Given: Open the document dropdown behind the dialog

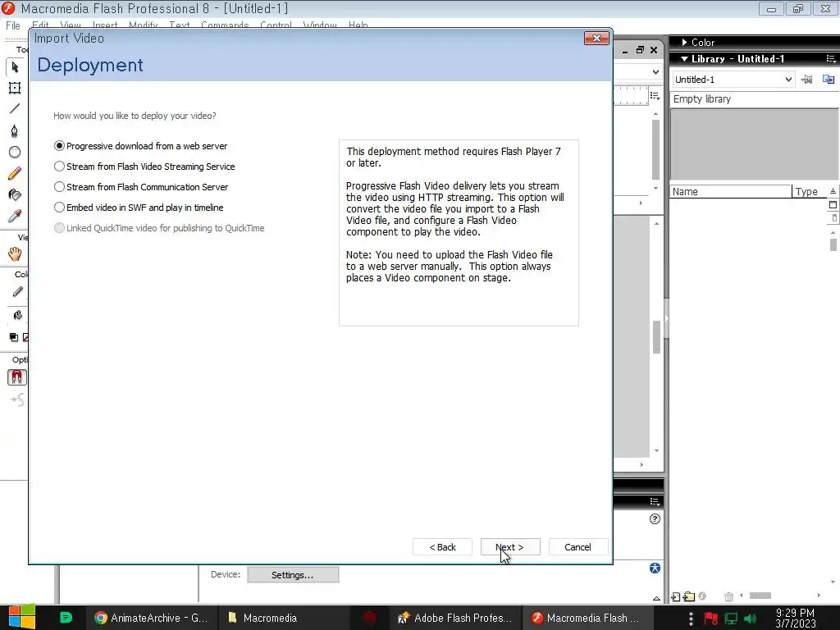Looking at the screenshot, I should 655,72.
